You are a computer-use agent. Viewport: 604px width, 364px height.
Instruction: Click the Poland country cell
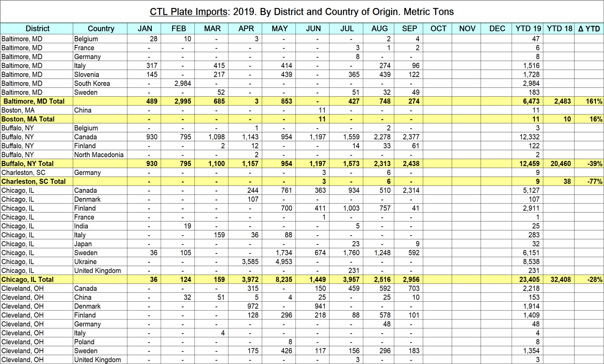84,342
